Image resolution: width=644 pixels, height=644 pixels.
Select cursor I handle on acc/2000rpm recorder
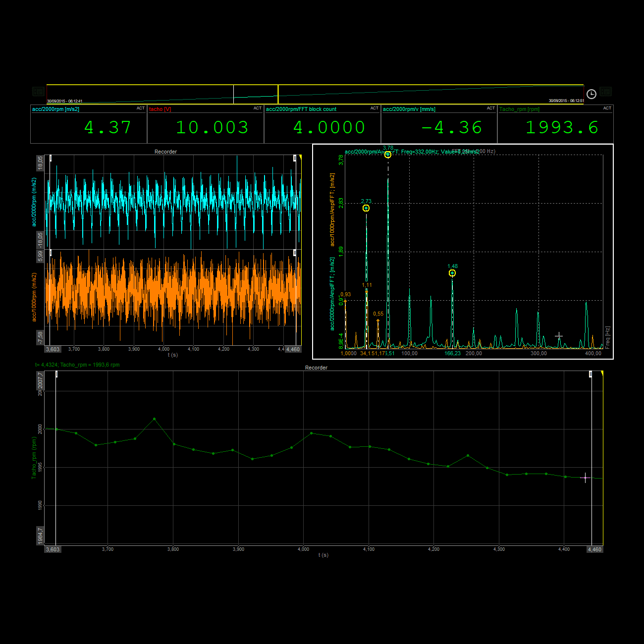(51, 158)
